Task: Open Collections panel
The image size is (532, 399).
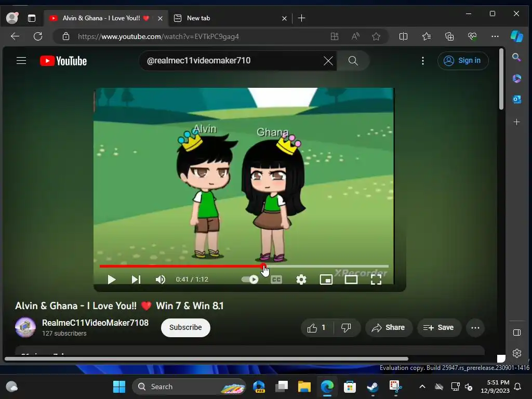Action: (x=449, y=36)
